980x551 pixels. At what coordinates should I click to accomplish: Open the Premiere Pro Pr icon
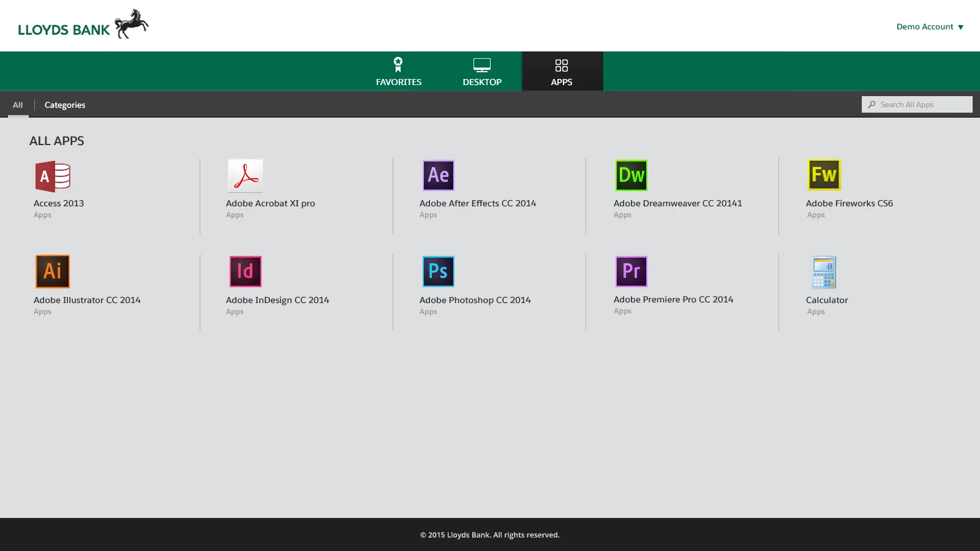(x=631, y=271)
